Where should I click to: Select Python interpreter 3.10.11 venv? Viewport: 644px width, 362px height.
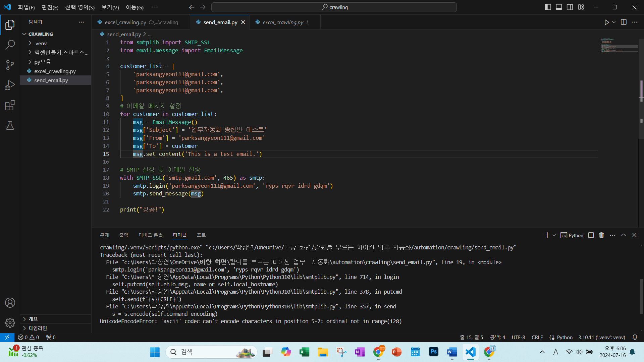tap(602, 337)
